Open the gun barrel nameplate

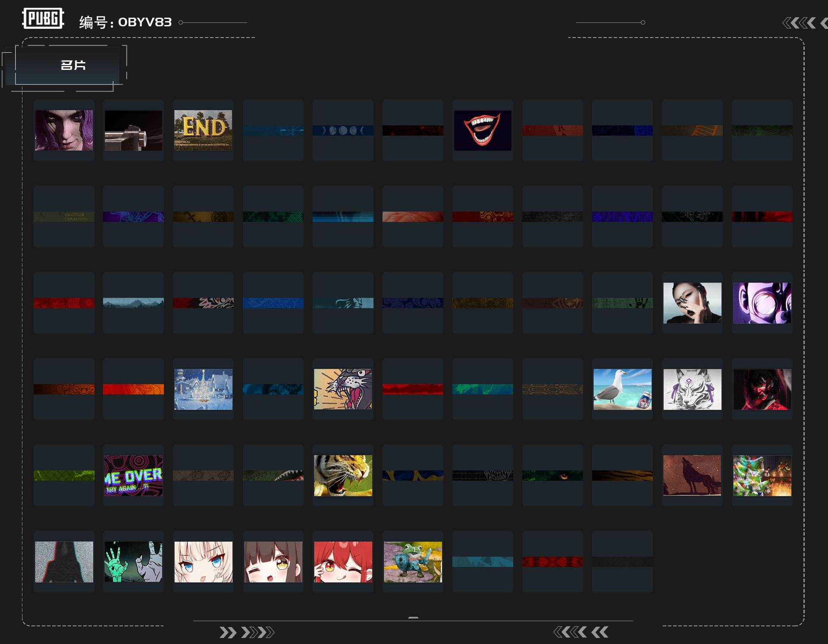click(134, 130)
